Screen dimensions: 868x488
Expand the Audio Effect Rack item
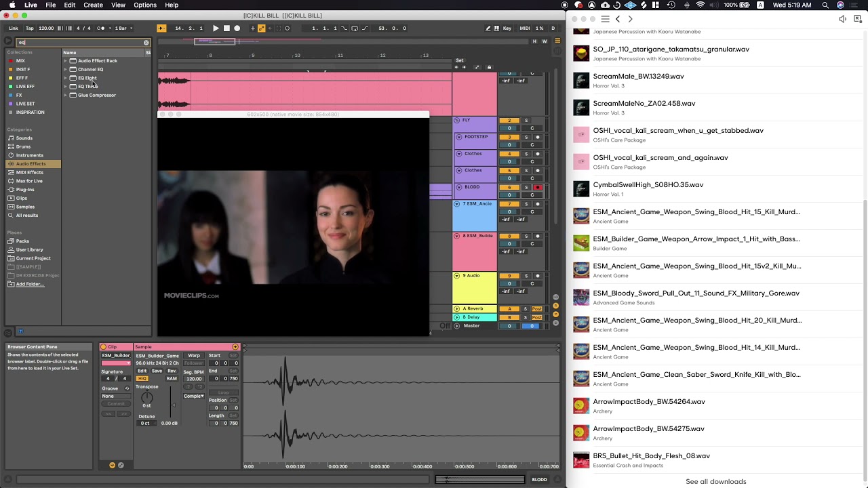[66, 61]
